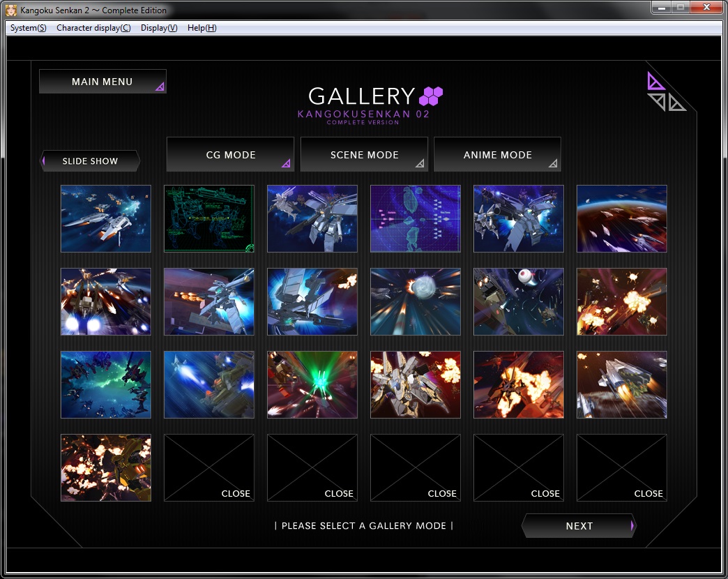Switch to CG MODE tab
This screenshot has height=579, width=728.
(230, 155)
